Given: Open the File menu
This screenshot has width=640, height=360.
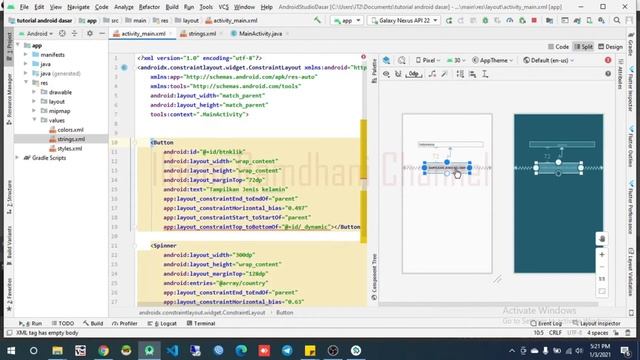Looking at the screenshot, I should [24, 7].
